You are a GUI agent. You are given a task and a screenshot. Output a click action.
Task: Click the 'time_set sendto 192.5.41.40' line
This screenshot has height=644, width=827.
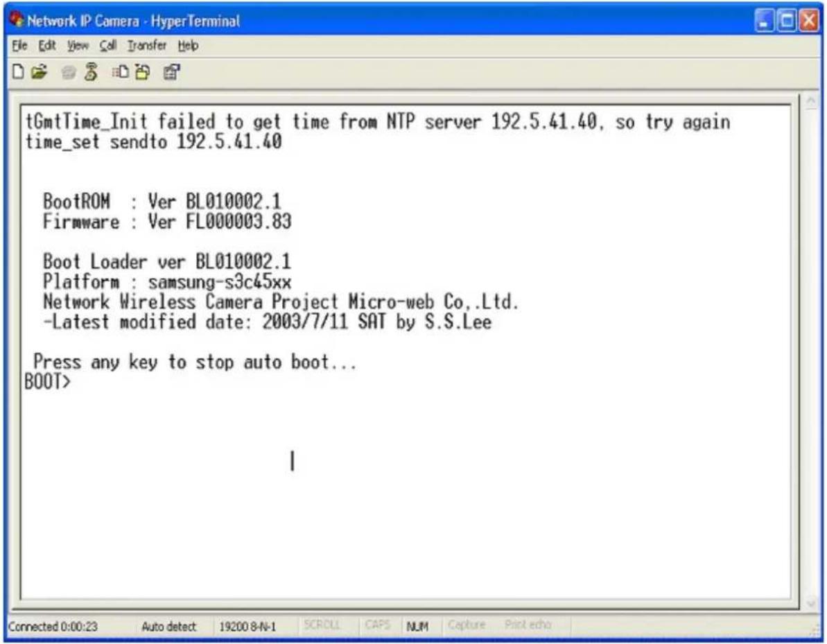click(x=153, y=141)
